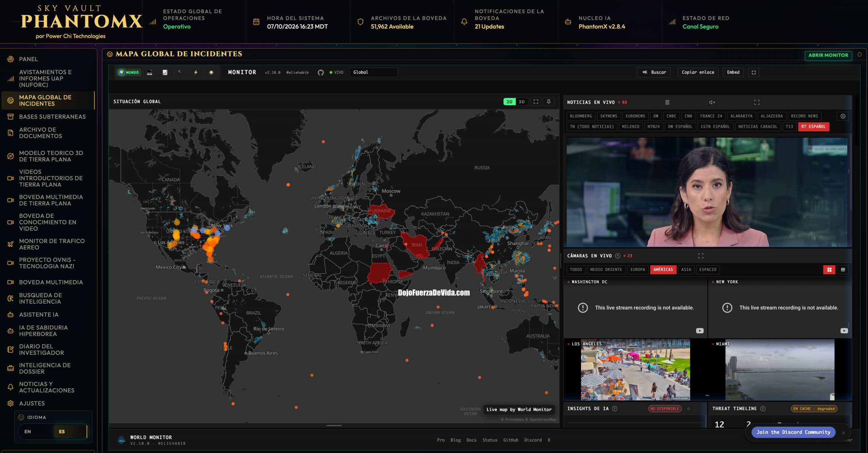868x453 pixels.
Task: Click the Copiar enlace button
Action: pyautogui.click(x=698, y=72)
